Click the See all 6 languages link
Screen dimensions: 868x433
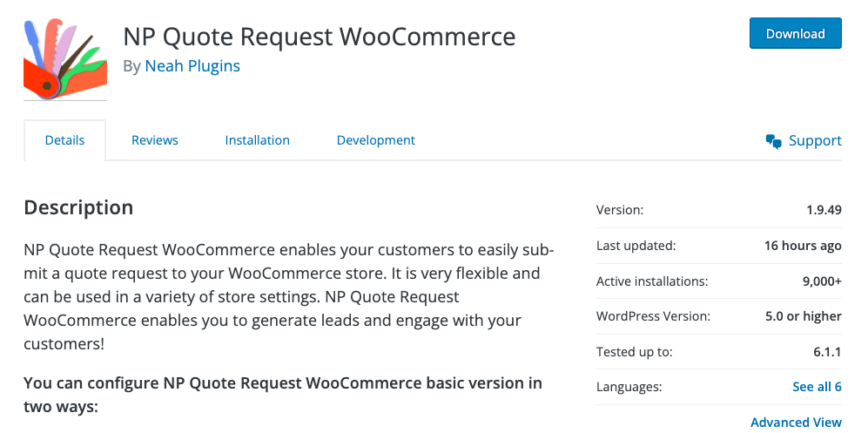[x=818, y=387]
